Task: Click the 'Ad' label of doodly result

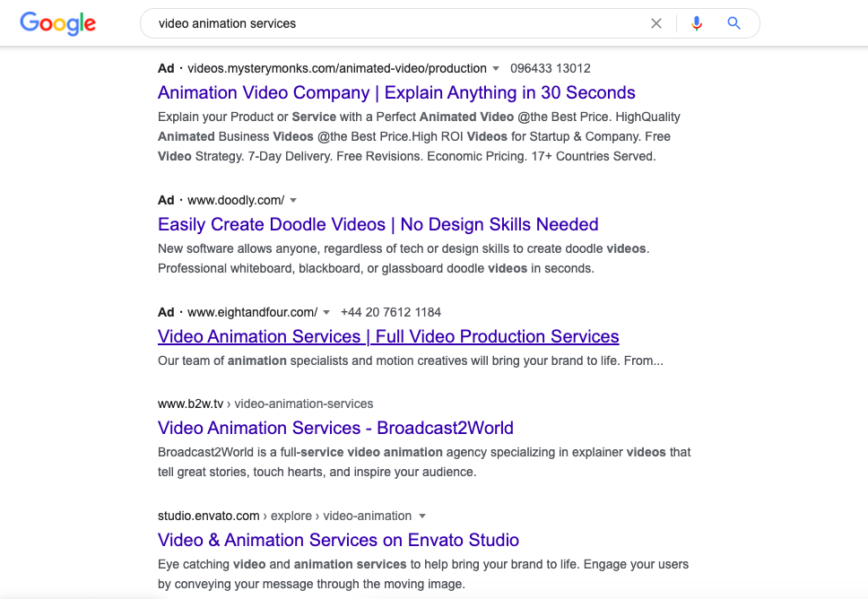Action: point(166,200)
